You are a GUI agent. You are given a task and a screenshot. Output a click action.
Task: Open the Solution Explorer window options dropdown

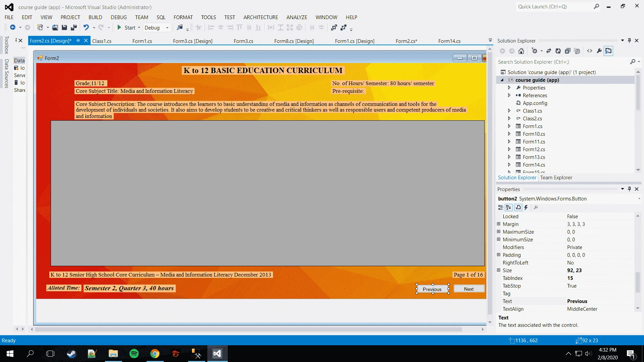pos(622,41)
